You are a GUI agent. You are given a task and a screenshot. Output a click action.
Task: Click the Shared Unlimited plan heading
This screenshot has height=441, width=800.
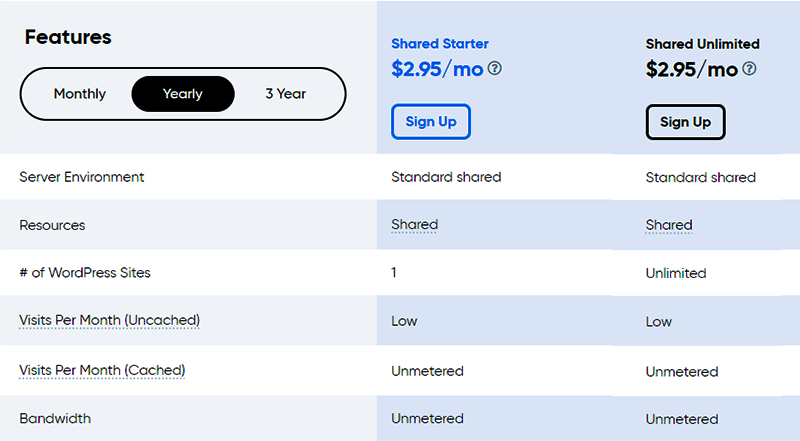point(702,44)
